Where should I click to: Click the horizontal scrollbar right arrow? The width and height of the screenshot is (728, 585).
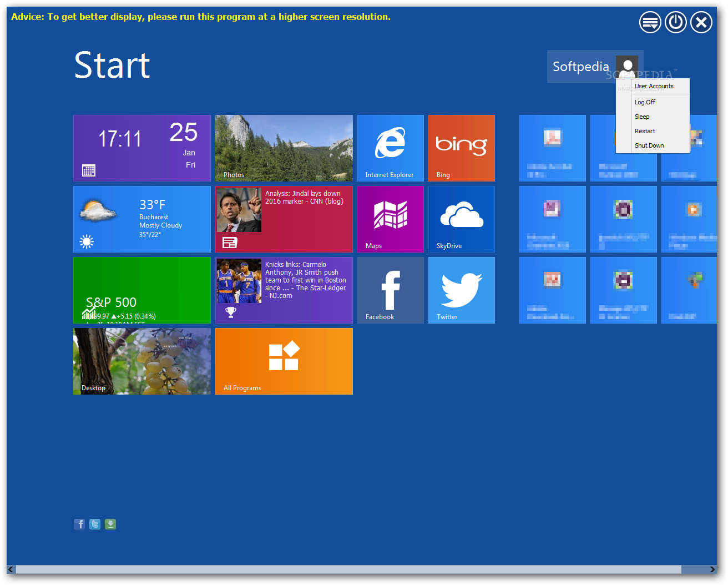coord(712,569)
